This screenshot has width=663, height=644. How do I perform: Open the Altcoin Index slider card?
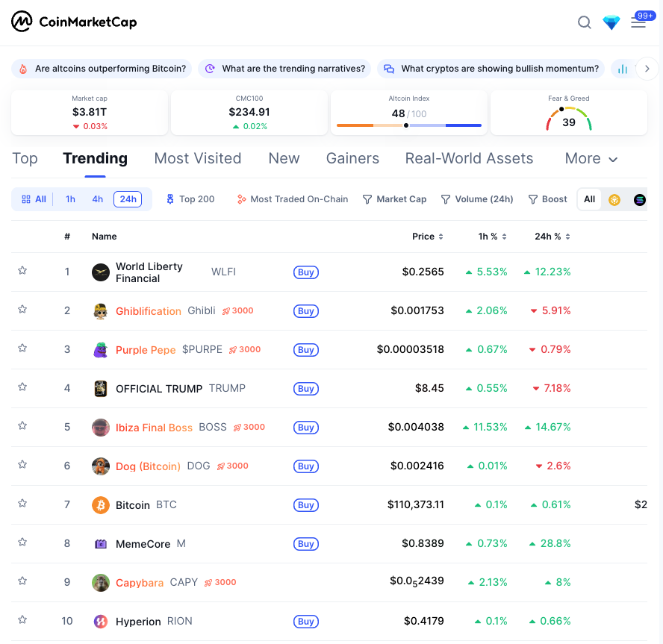(409, 113)
